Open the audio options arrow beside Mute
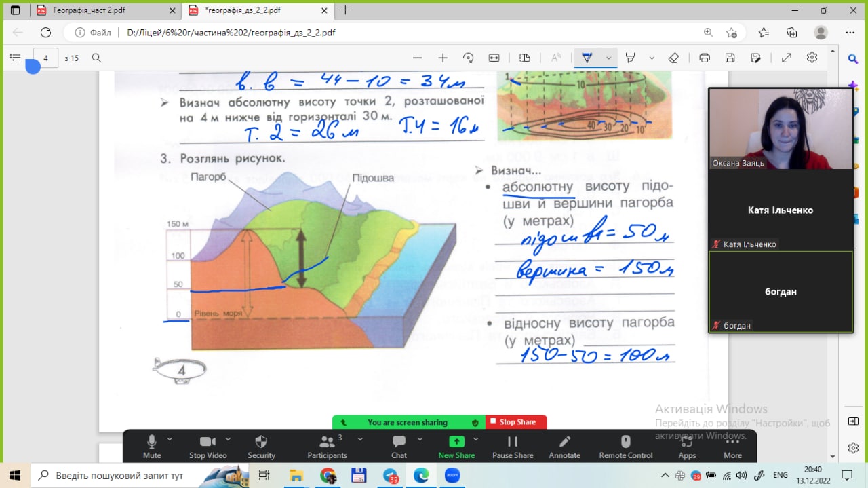The width and height of the screenshot is (868, 488). (170, 439)
